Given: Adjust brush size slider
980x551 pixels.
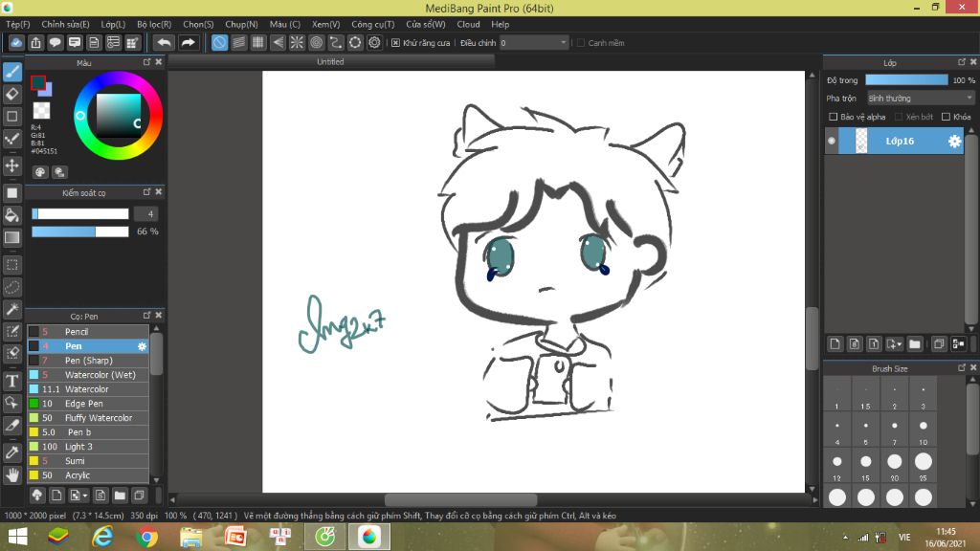Looking at the screenshot, I should [80, 214].
